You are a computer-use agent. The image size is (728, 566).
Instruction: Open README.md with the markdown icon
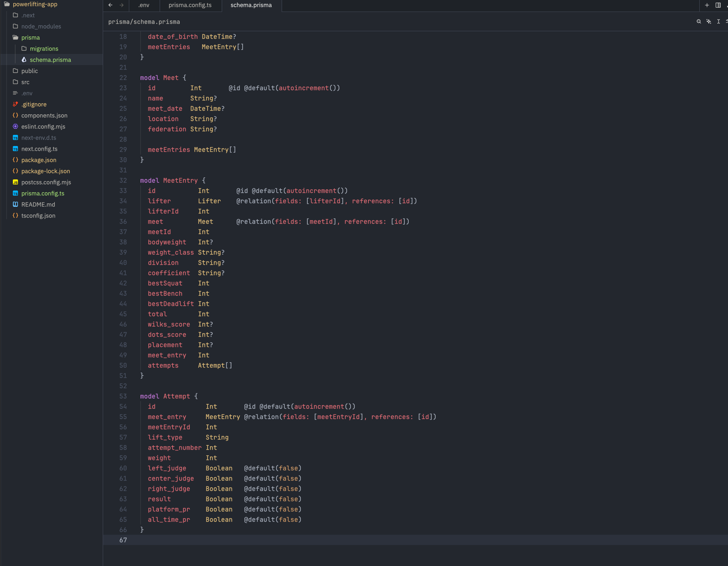[x=15, y=204]
